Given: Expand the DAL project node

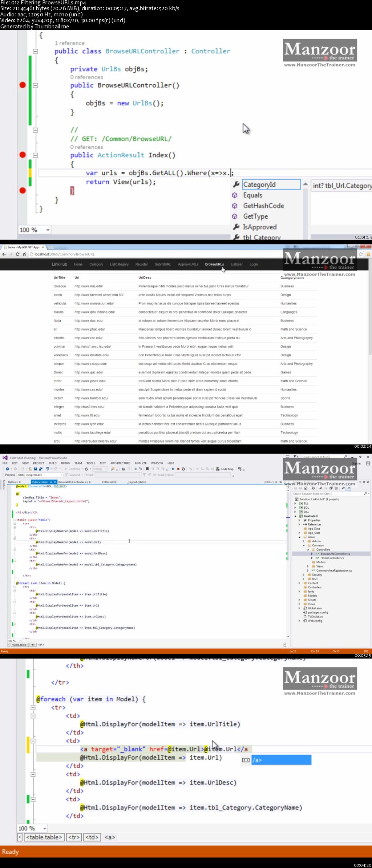Looking at the screenshot, I should tap(295, 512).
